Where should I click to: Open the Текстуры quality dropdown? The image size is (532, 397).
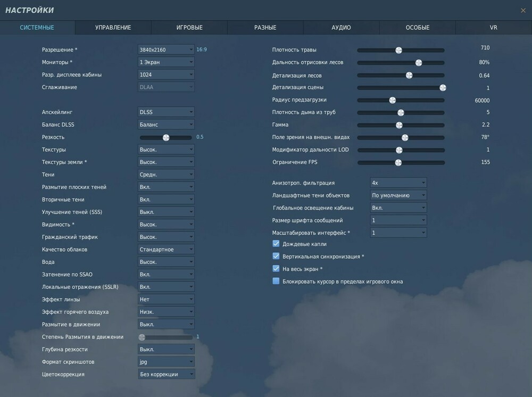coord(165,150)
